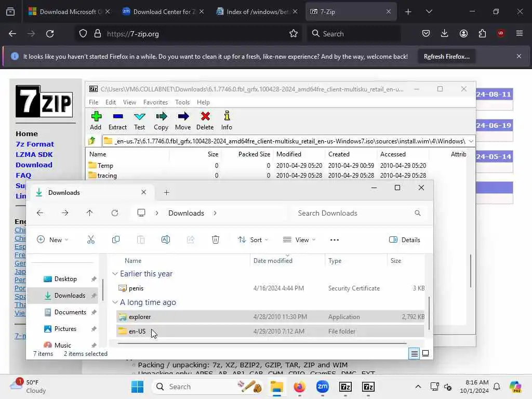
Task: Save page to Pocket icon
Action: click(x=426, y=34)
